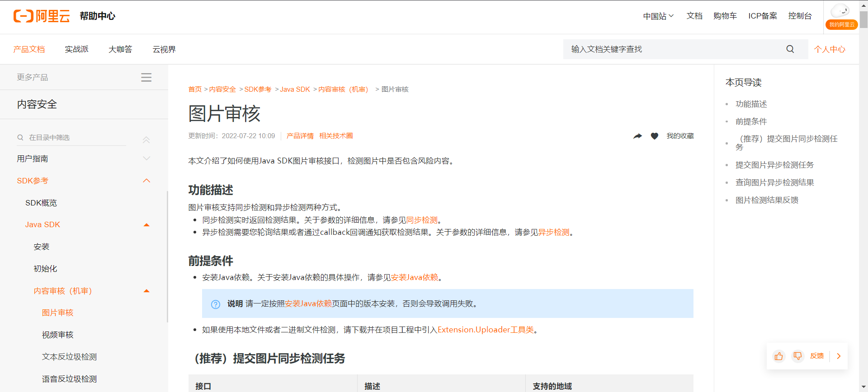The width and height of the screenshot is (868, 392).
Task: Select SDK概览 in sidebar
Action: [41, 203]
